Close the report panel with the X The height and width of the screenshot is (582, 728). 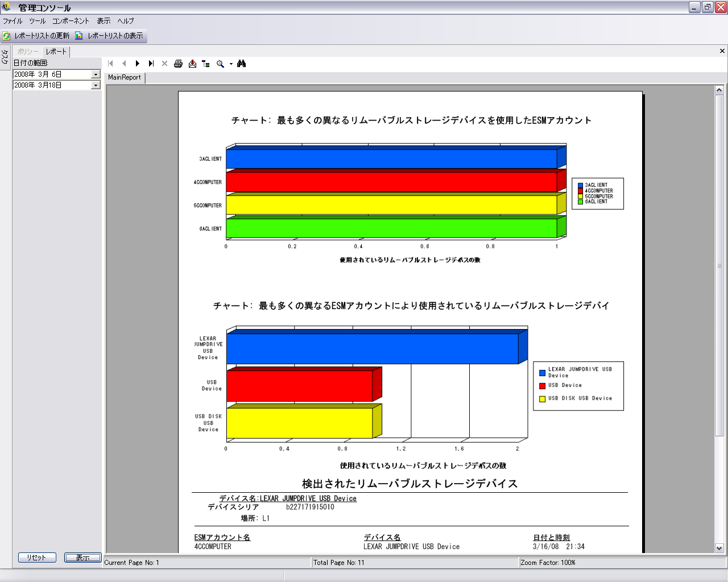pos(722,51)
